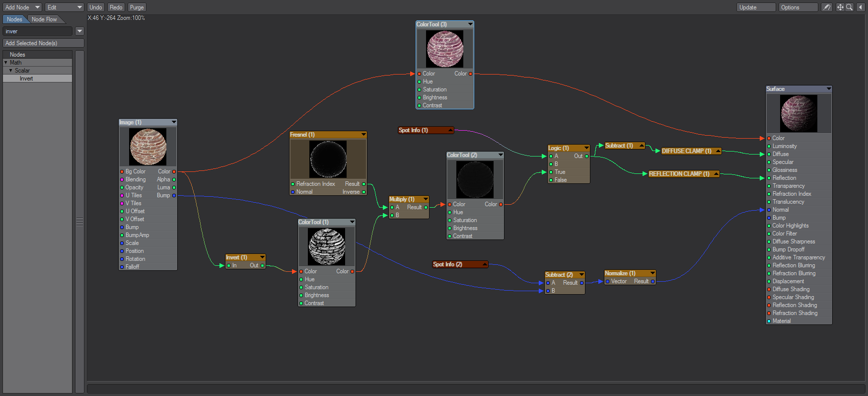Click the left-pointing arrow at top right
Image resolution: width=868 pixels, height=396 pixels.
point(861,7)
